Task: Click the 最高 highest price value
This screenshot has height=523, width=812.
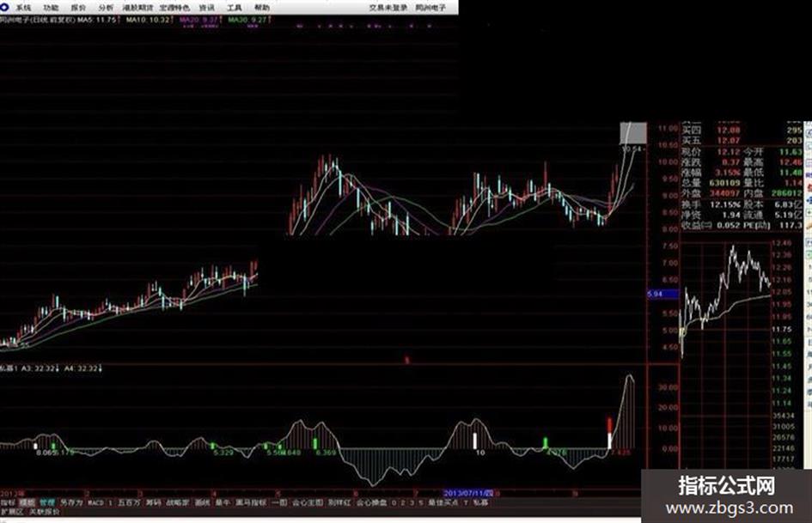Action: coord(791,162)
